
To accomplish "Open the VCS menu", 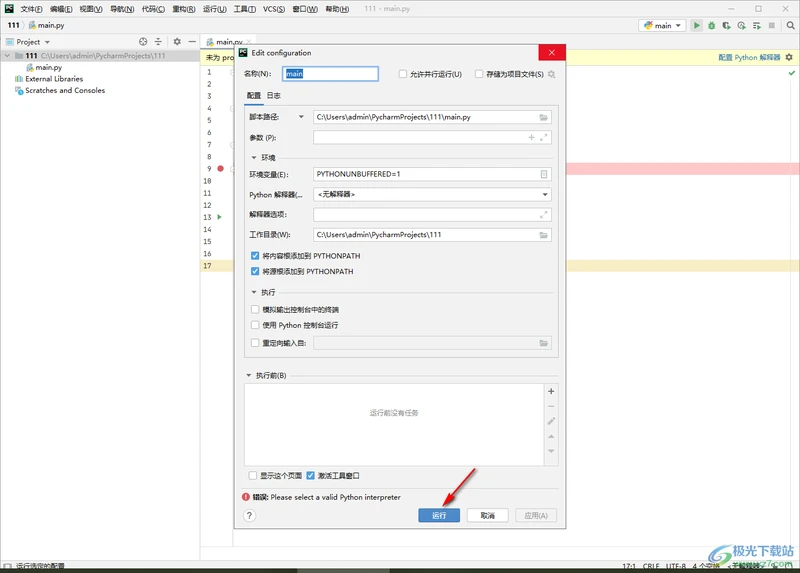I will tap(273, 9).
